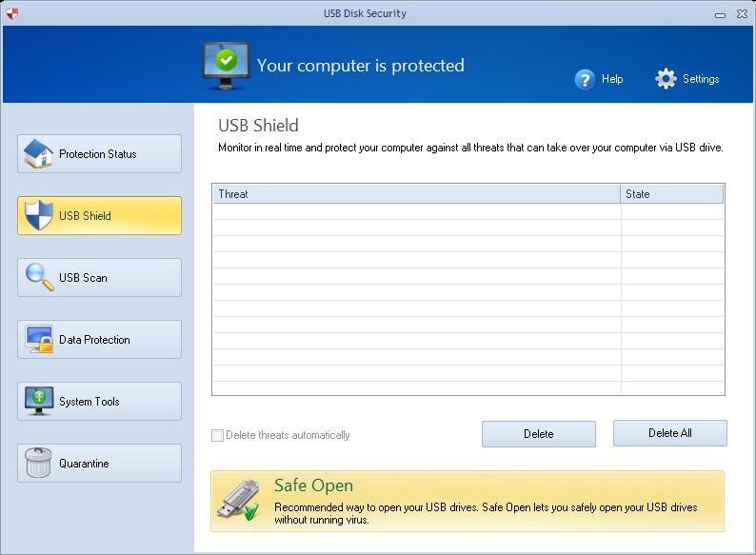756x555 pixels.
Task: Open the Safe Open banner
Action: click(467, 501)
